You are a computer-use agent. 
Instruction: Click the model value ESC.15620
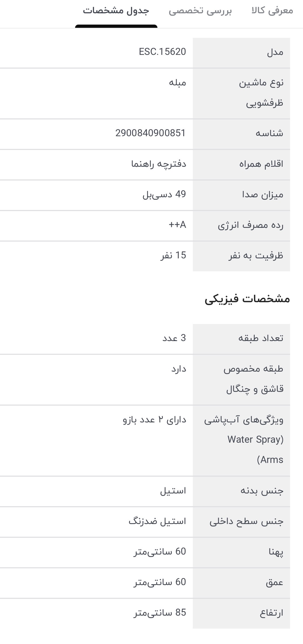point(162,52)
